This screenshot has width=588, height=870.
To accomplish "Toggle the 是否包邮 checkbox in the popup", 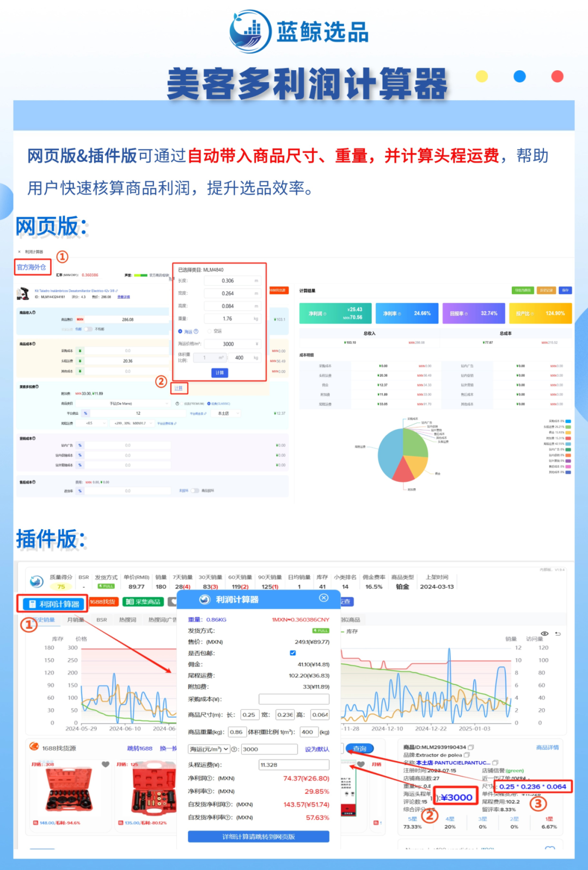I will pyautogui.click(x=293, y=653).
